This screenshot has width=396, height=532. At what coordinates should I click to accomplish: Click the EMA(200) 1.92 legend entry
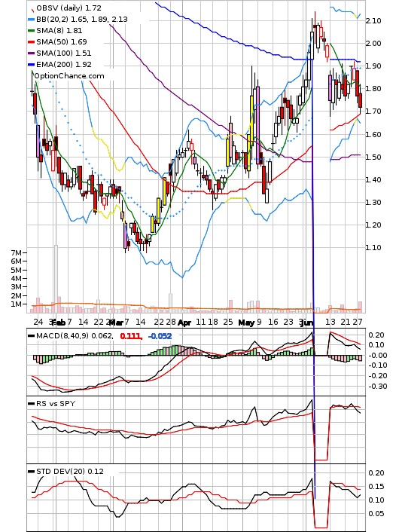64,64
